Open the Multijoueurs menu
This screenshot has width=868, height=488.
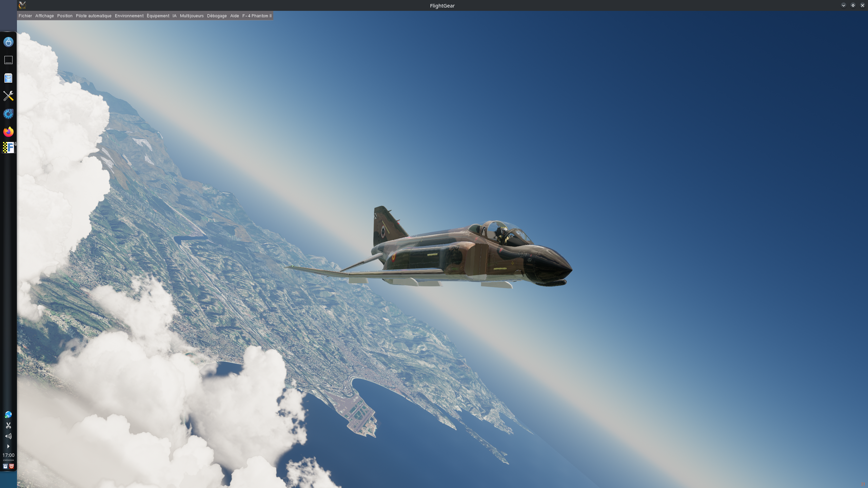click(x=192, y=16)
